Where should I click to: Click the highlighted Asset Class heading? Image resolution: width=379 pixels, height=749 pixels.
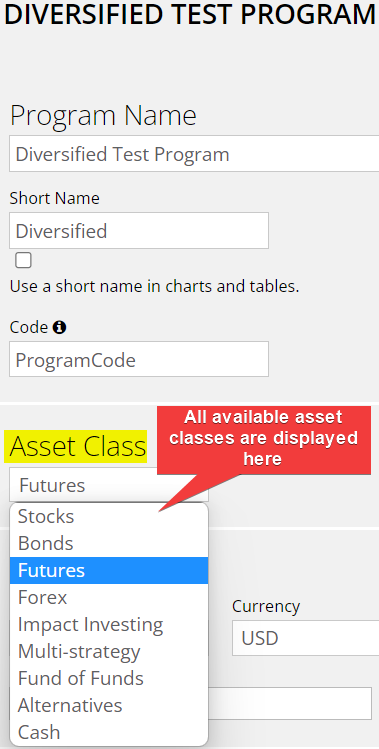click(x=76, y=447)
